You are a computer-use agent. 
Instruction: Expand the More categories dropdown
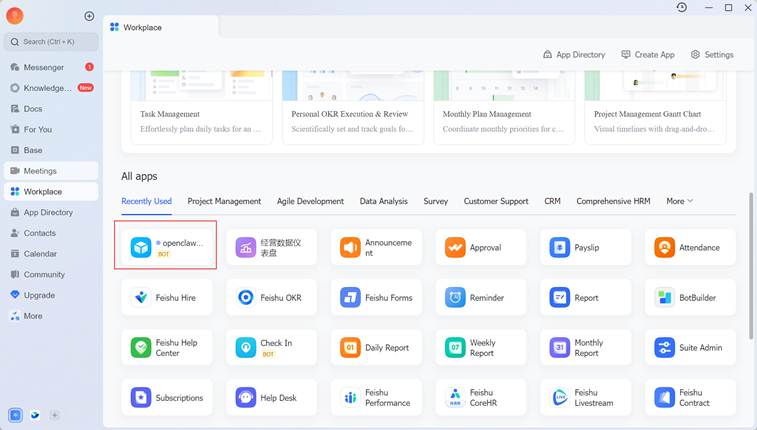click(679, 201)
